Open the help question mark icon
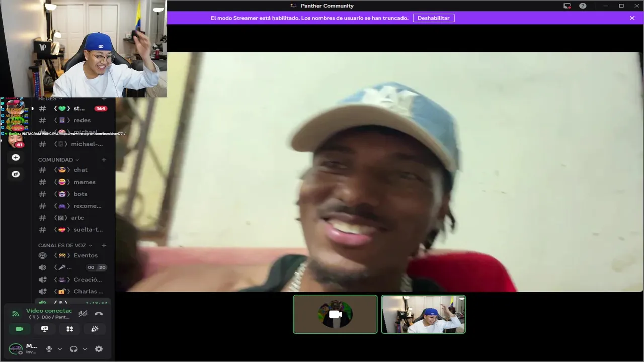 (583, 6)
